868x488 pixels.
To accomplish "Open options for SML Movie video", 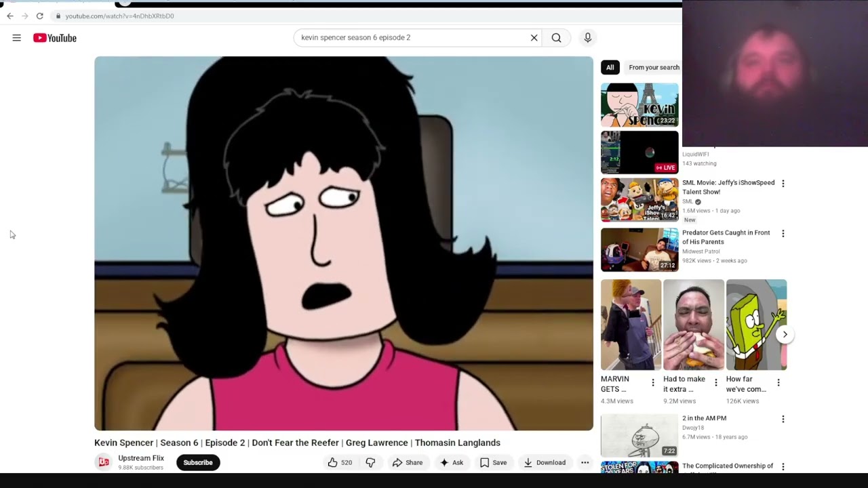I will point(783,184).
